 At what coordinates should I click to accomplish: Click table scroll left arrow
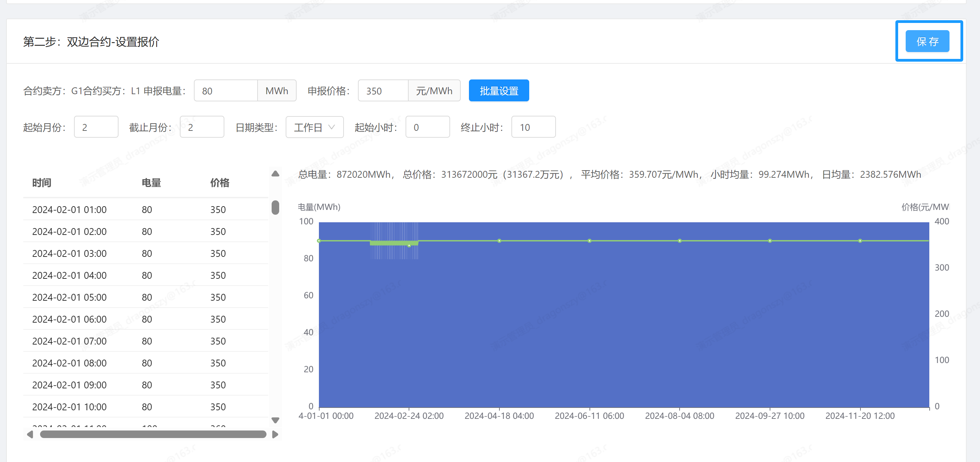30,434
